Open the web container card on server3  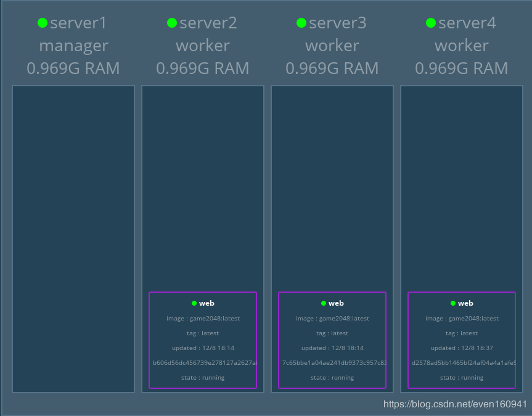[332, 340]
